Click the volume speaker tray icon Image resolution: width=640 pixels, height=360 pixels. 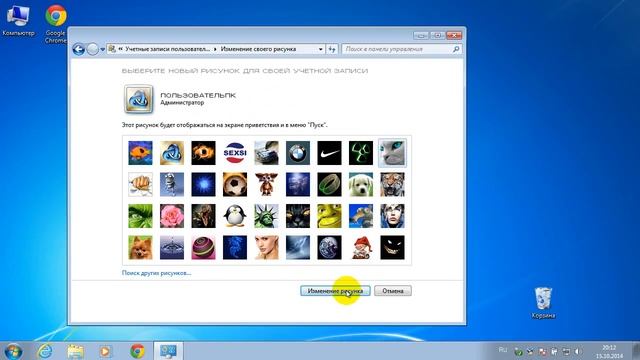coord(578,351)
